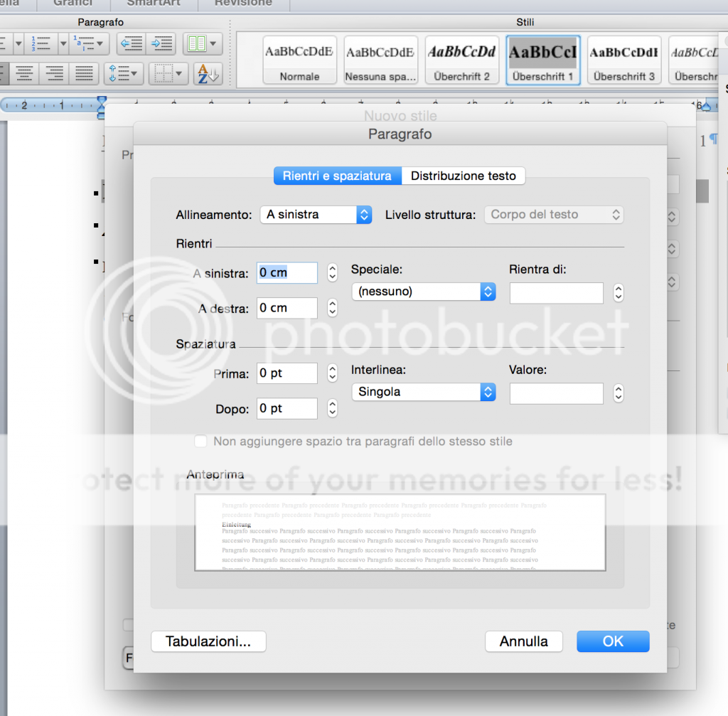The image size is (728, 716).
Task: Open the Interlinea dropdown set to Singola
Action: (423, 392)
